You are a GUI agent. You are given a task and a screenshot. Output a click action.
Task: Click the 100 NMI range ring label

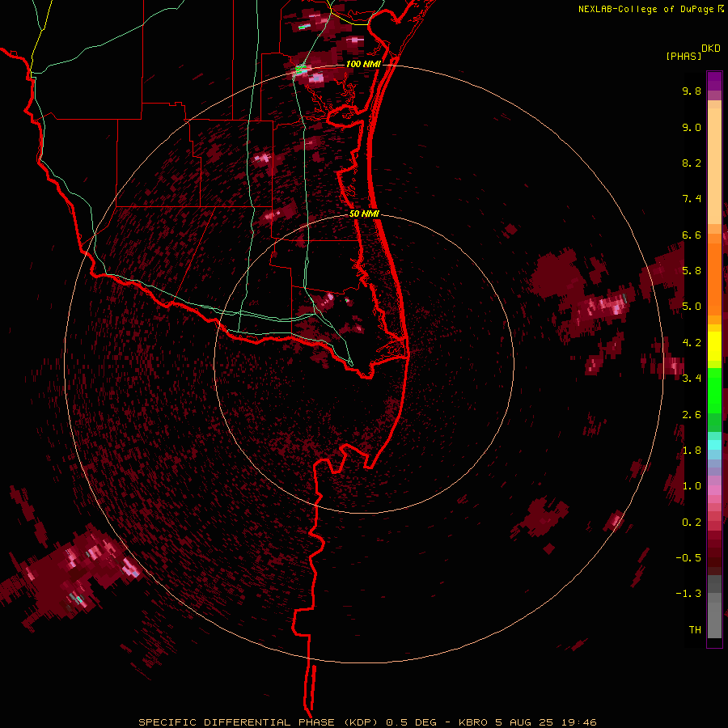click(x=363, y=64)
